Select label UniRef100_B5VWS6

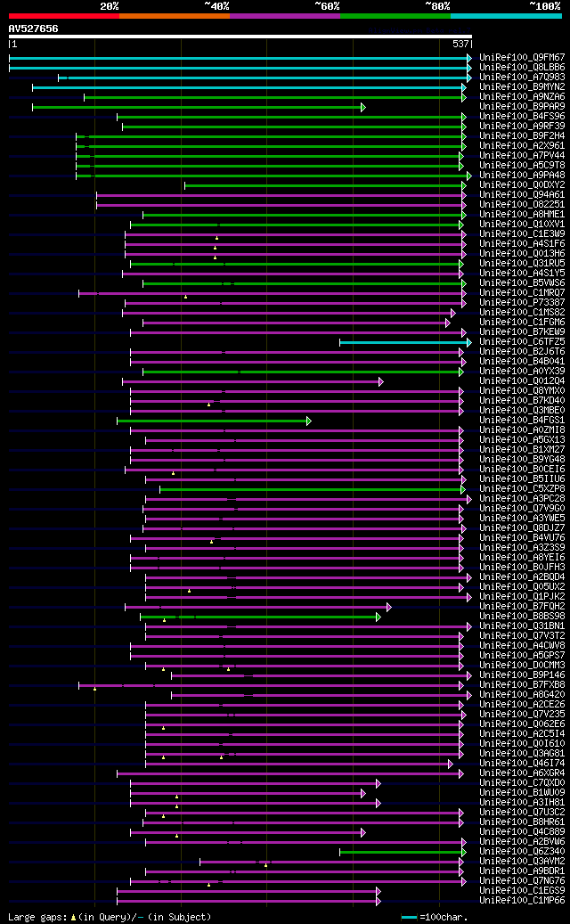(522, 283)
